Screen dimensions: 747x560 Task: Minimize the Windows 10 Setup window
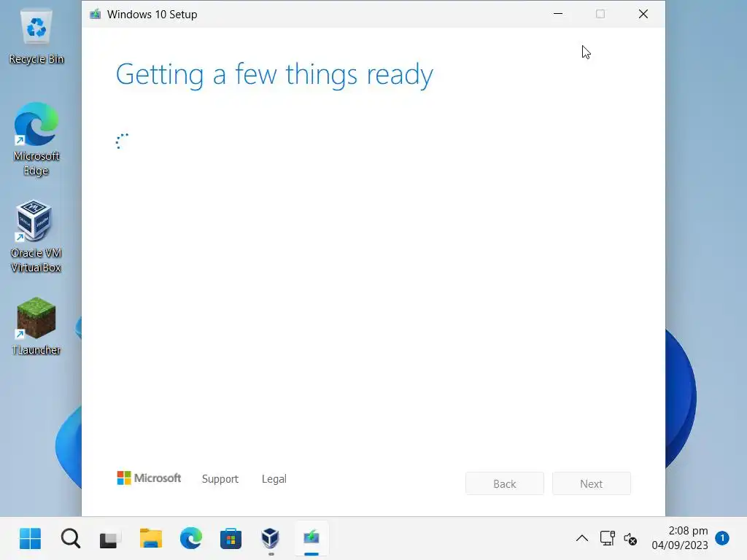(558, 14)
